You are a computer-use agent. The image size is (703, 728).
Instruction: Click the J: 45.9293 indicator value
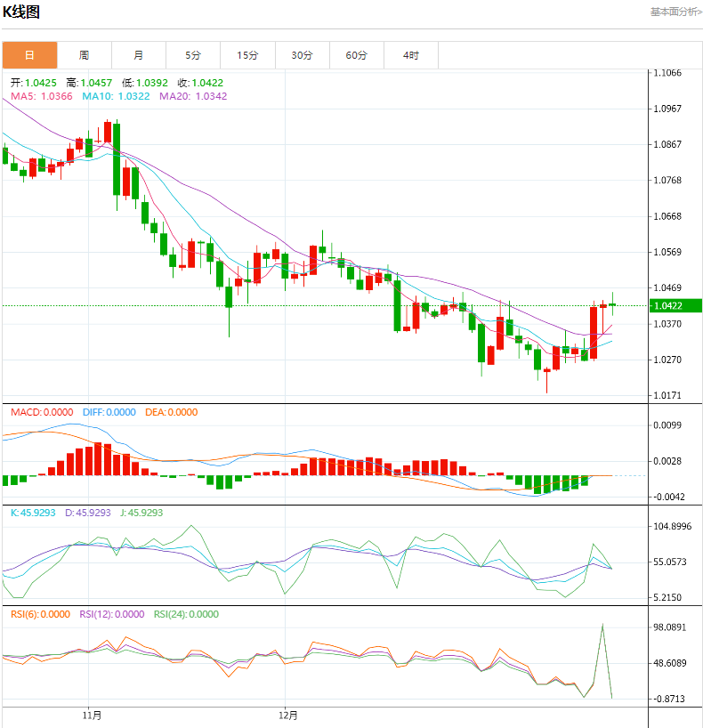[x=141, y=513]
